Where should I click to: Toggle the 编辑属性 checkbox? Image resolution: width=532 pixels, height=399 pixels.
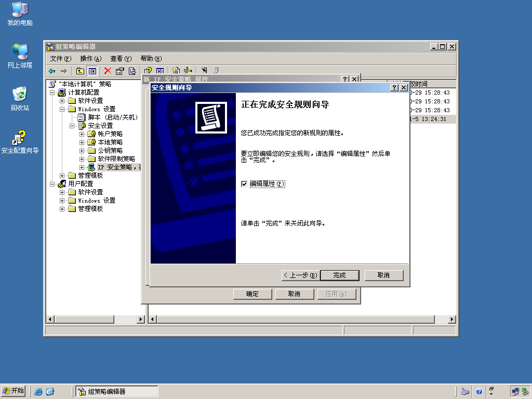[244, 184]
